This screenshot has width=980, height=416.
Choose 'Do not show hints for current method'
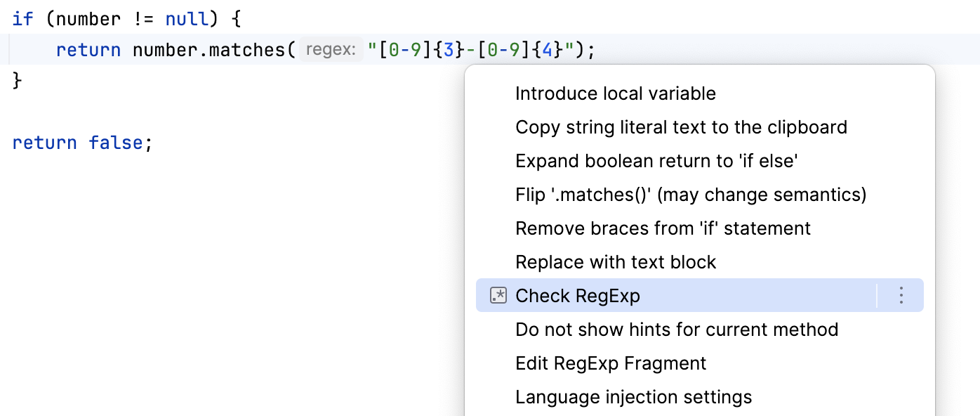tap(677, 329)
